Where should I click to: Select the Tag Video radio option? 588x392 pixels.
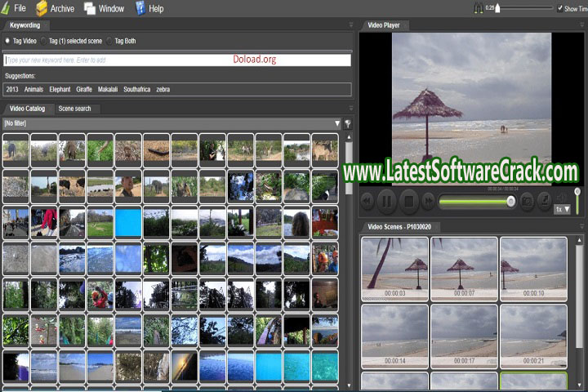click(7, 39)
